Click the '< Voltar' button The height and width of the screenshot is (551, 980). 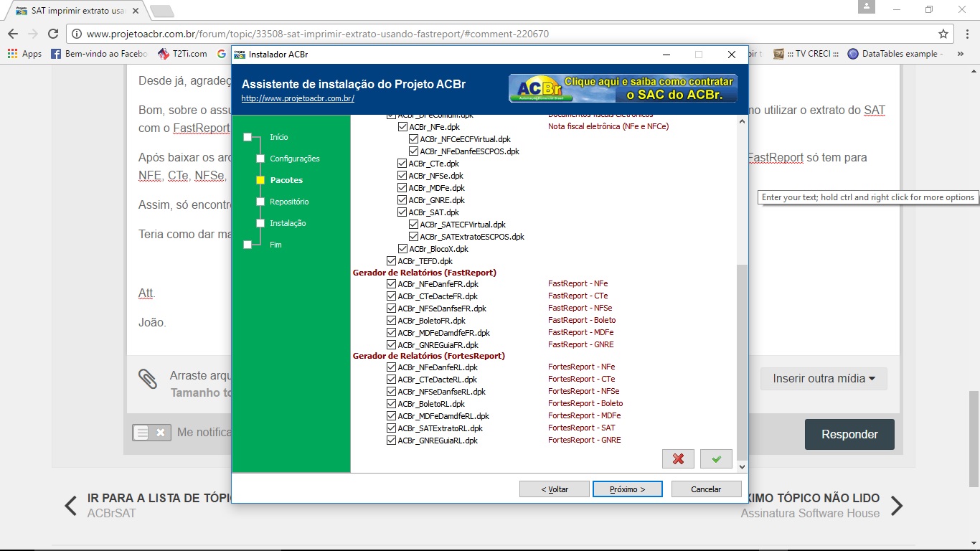[x=555, y=489]
